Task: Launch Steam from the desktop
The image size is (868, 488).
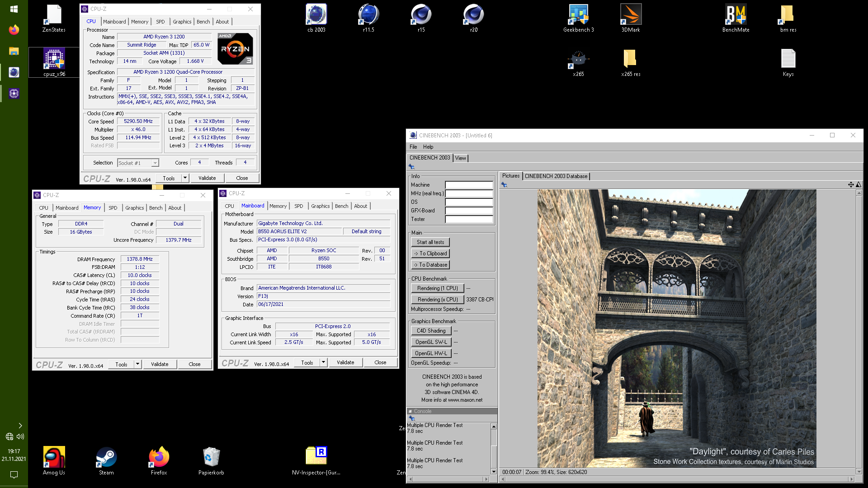Action: [x=106, y=461]
